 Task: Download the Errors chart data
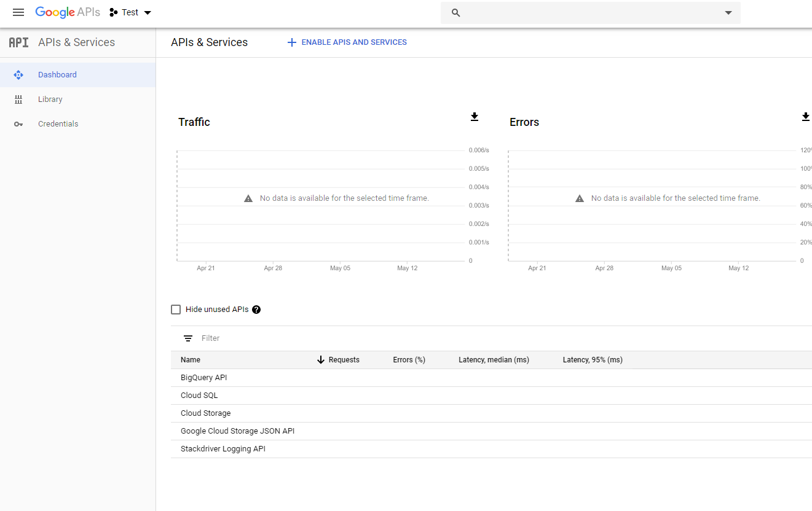806,117
